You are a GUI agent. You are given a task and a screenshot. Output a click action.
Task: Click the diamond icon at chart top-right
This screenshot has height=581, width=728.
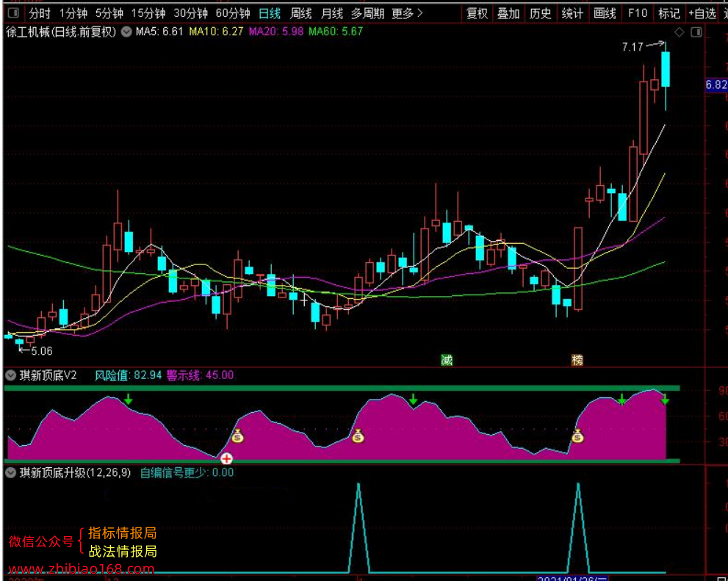tap(680, 32)
